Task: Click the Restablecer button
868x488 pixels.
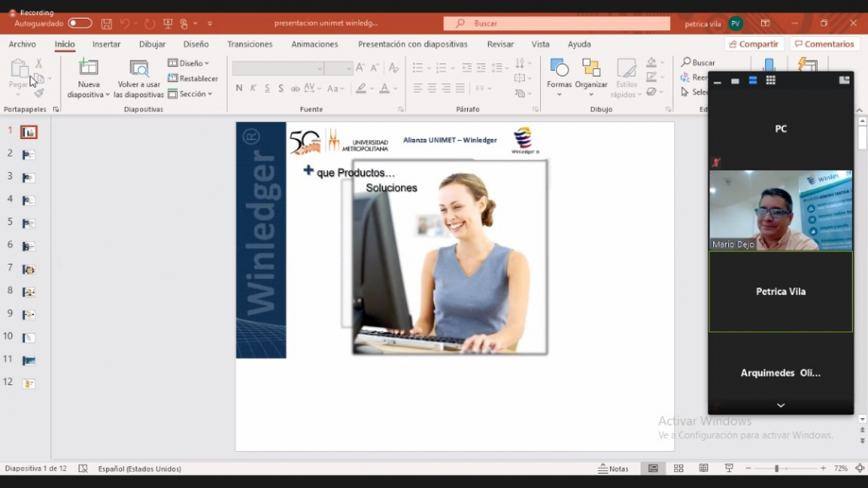Action: pos(193,78)
